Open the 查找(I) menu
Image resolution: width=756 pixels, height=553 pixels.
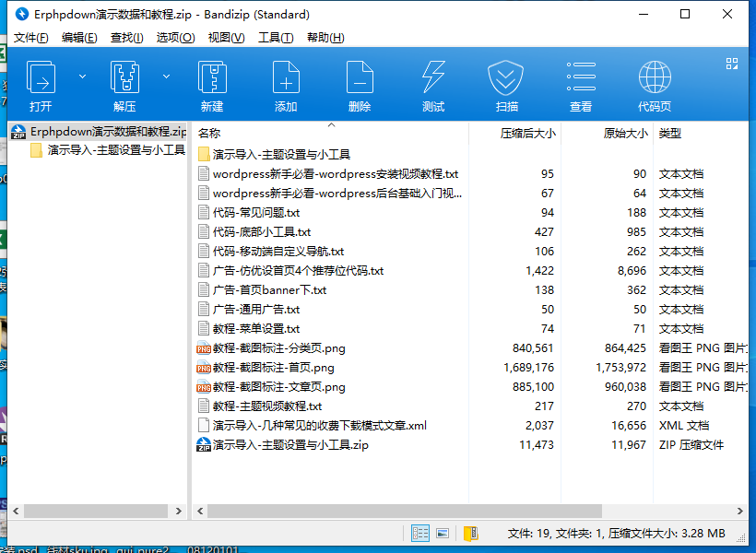(127, 38)
